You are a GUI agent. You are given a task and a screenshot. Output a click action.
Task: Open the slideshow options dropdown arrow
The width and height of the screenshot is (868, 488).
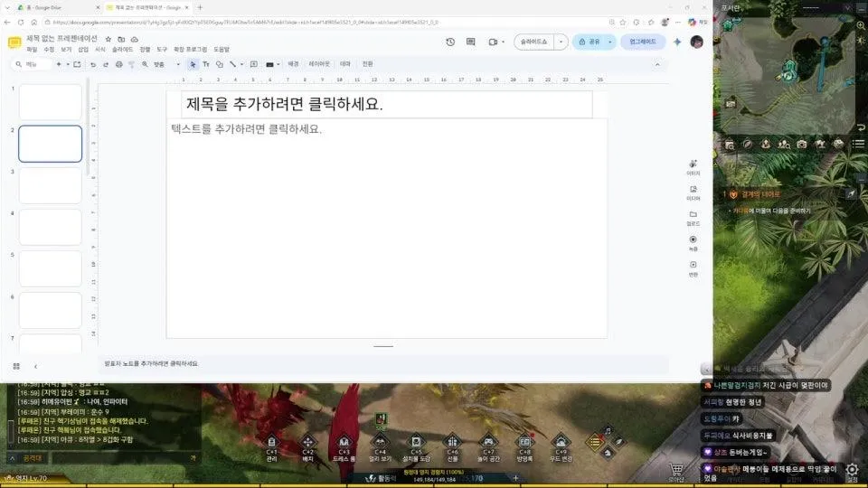[561, 42]
